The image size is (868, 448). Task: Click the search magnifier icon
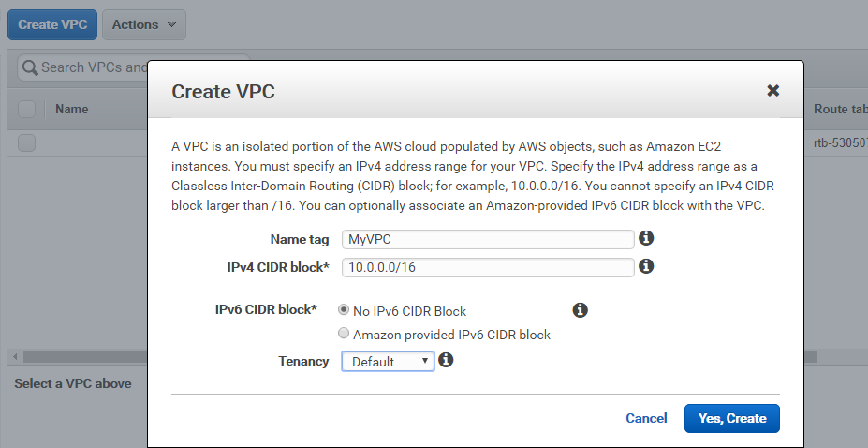click(30, 67)
